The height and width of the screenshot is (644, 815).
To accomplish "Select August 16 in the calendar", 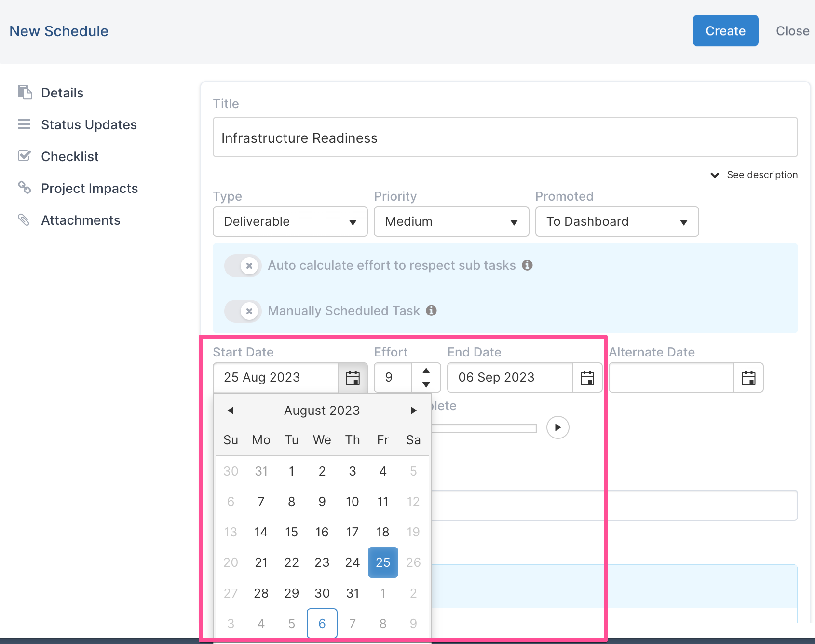I will [322, 532].
